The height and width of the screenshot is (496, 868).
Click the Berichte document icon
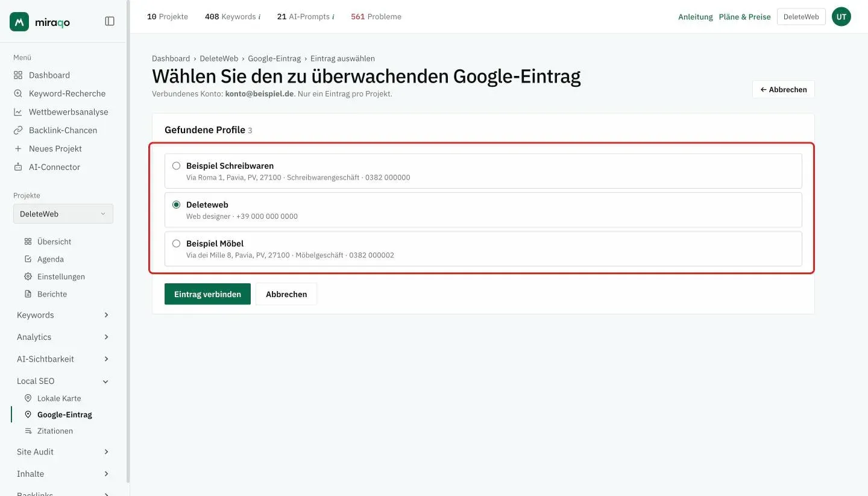(x=28, y=294)
